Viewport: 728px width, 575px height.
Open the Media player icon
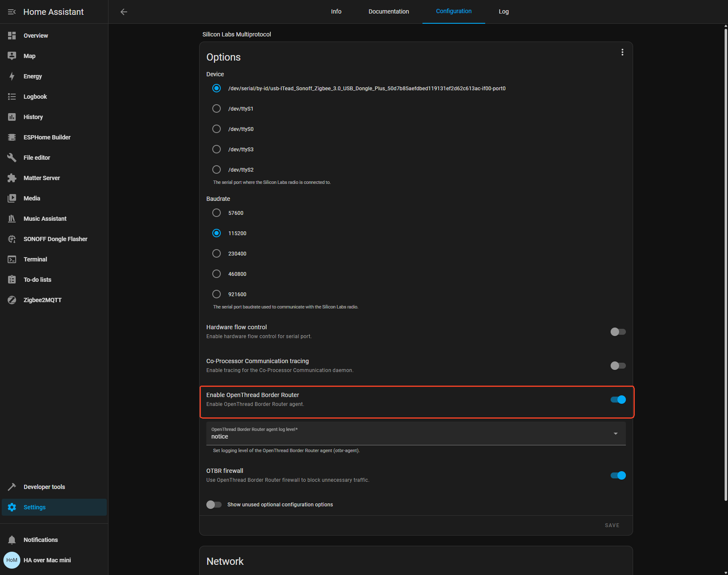tap(12, 198)
